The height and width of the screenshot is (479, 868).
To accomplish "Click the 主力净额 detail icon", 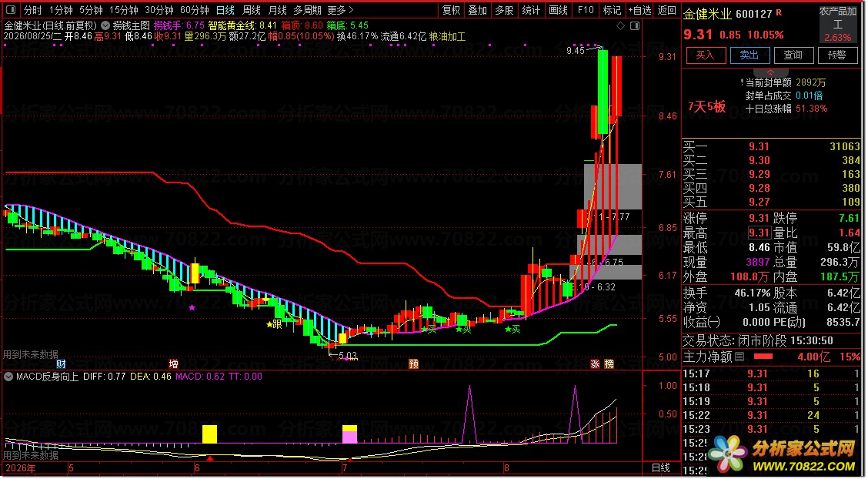I will click(x=739, y=357).
